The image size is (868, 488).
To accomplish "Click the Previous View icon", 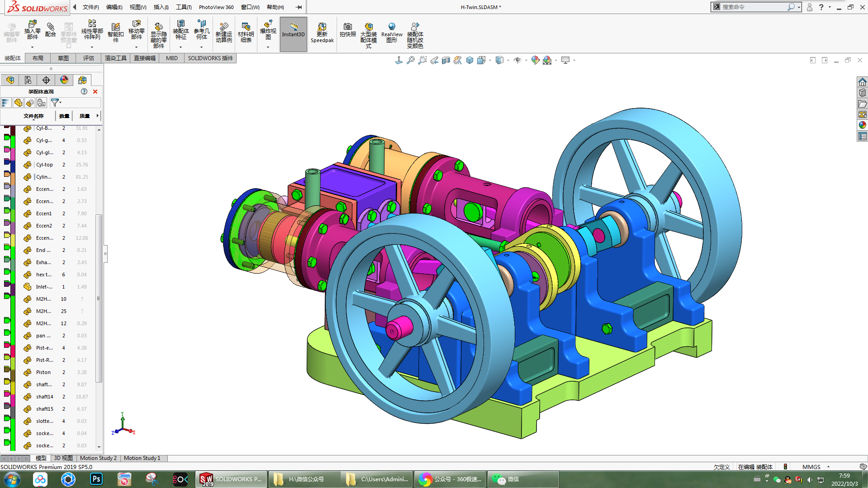I will pyautogui.click(x=434, y=60).
